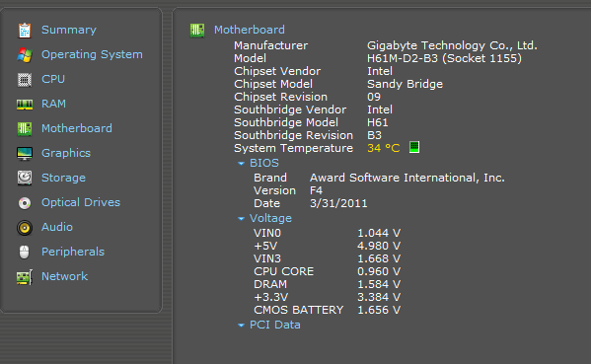The height and width of the screenshot is (364, 591).
Task: Click the Southbridge Vendor label
Action: (x=290, y=109)
